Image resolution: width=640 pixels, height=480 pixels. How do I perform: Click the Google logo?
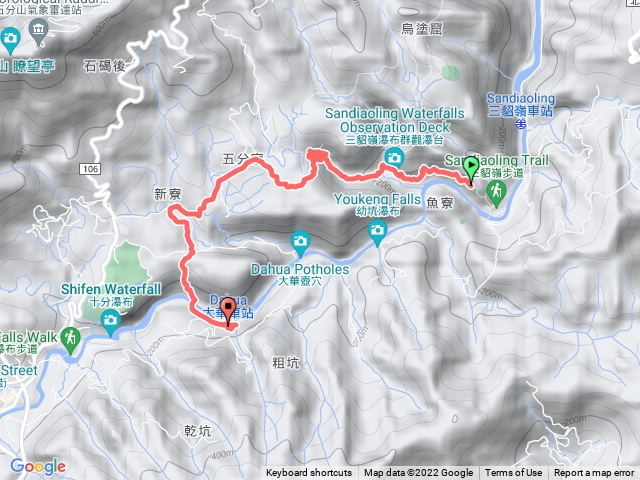coord(38,466)
